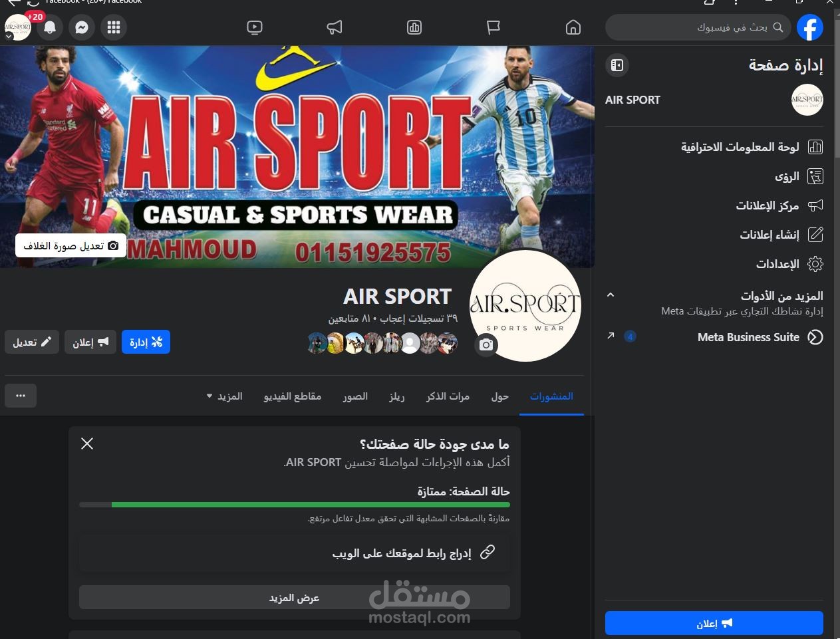Switch to حول about tab
This screenshot has height=639, width=840.
coord(499,396)
